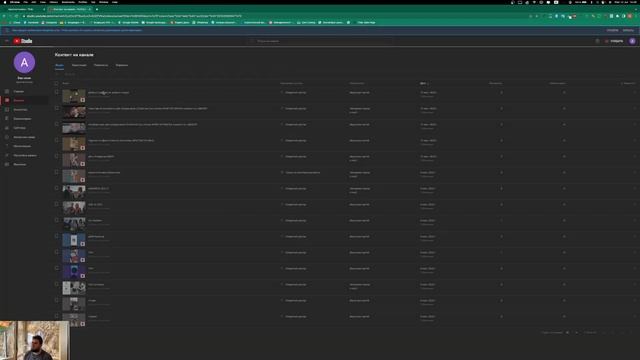Open the Dashboard icon in the sidebar
640x360 pixels.
(x=7, y=91)
